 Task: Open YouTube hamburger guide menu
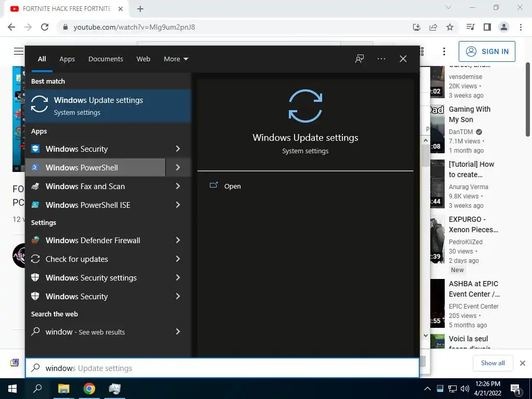[19, 51]
